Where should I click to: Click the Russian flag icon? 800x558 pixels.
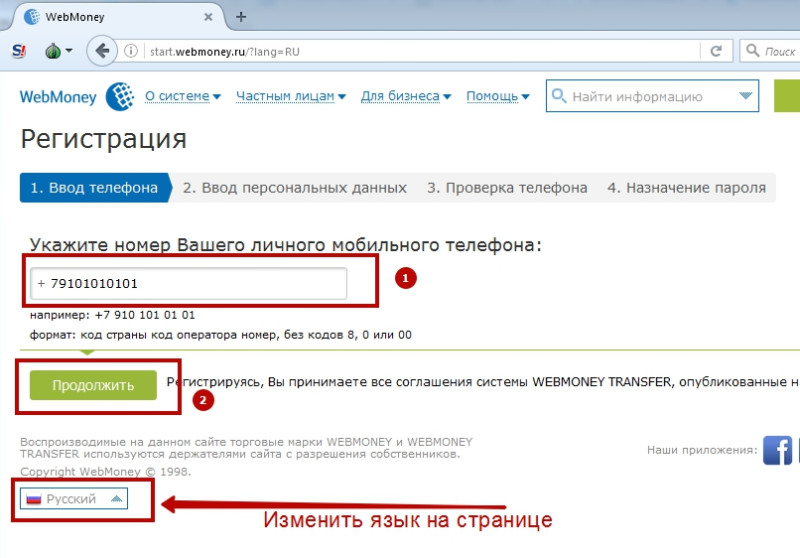[x=34, y=498]
